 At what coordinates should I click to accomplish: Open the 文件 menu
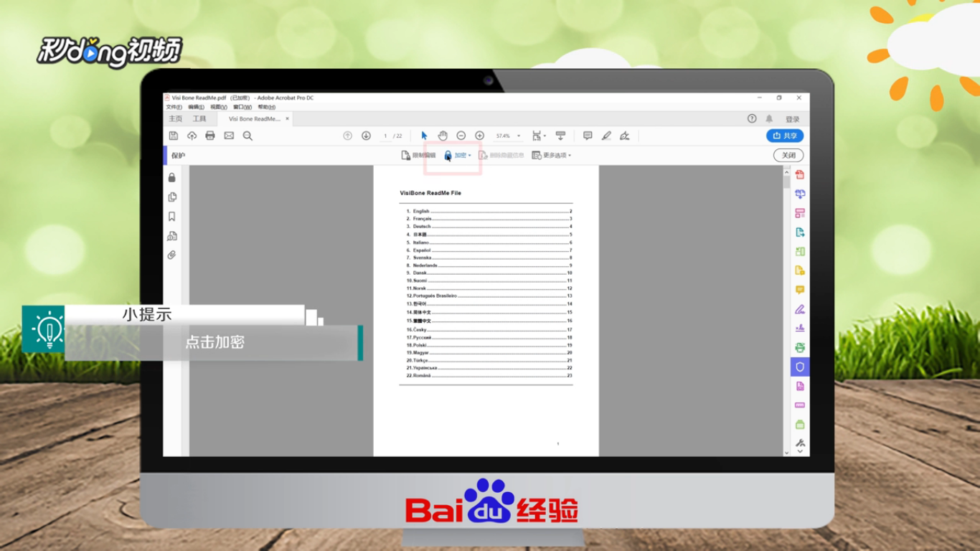(175, 107)
